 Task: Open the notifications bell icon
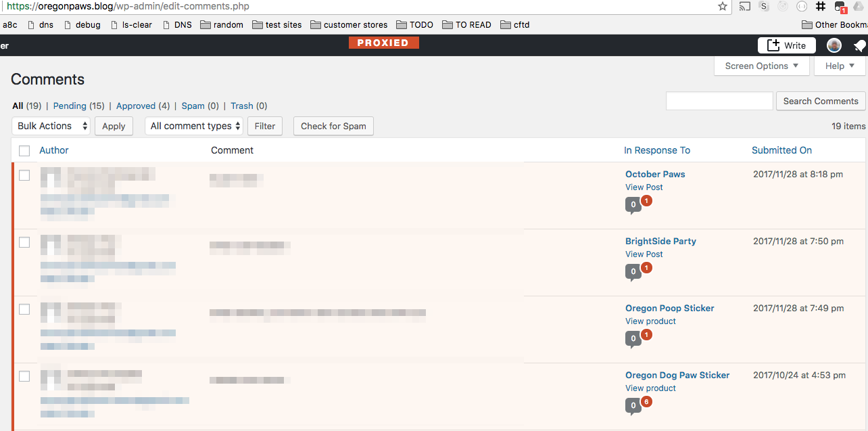[x=859, y=45]
